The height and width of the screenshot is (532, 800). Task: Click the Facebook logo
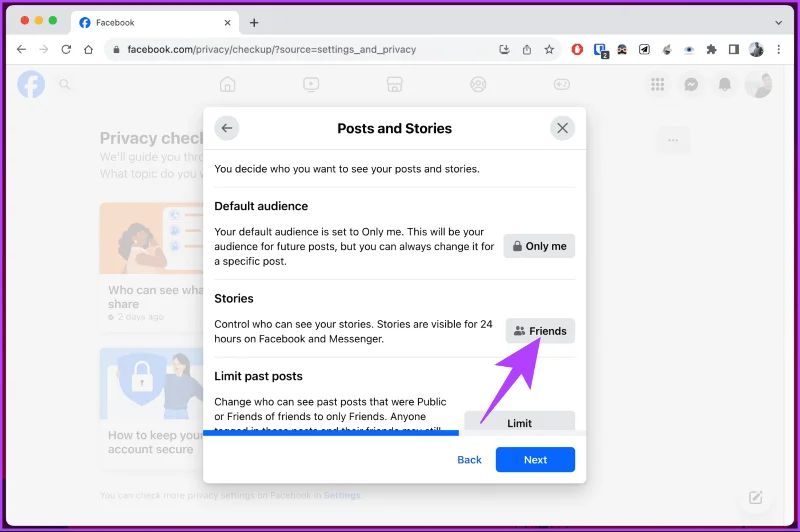point(31,84)
